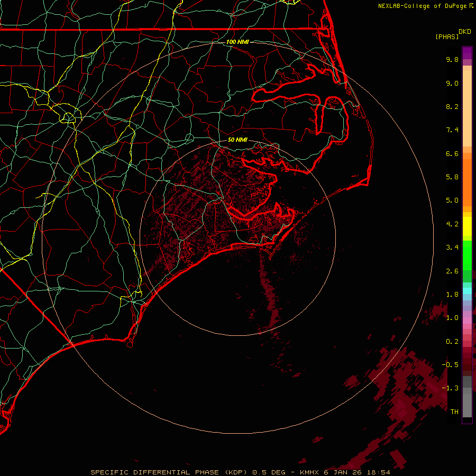Click the "DKD" legend unit label
This screenshot has height=476, width=476.
[465, 32]
